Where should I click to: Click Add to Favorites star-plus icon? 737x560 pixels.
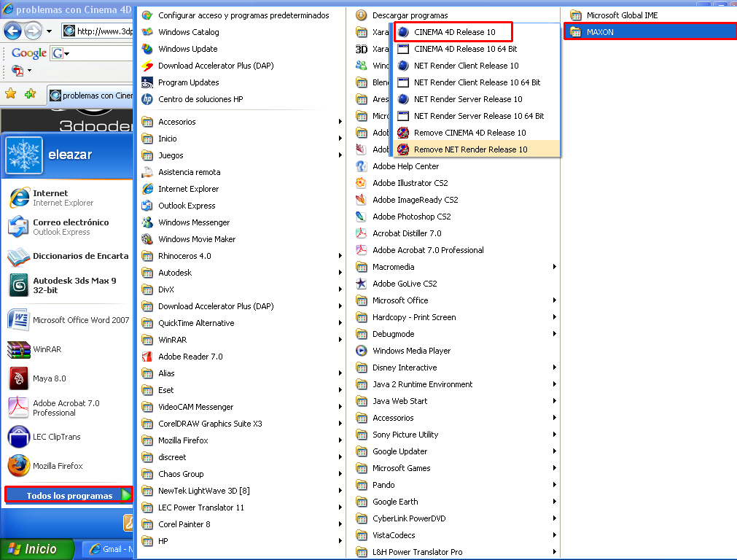point(30,94)
